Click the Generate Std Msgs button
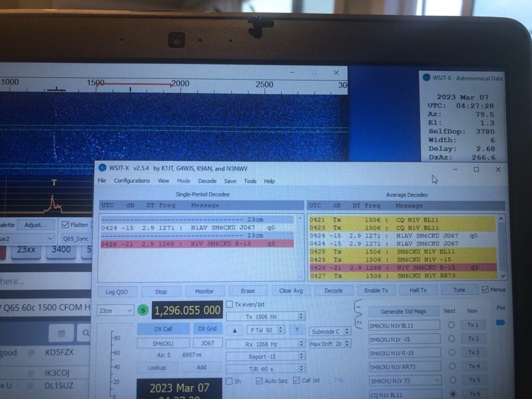This screenshot has height=399, width=532. pos(403,311)
